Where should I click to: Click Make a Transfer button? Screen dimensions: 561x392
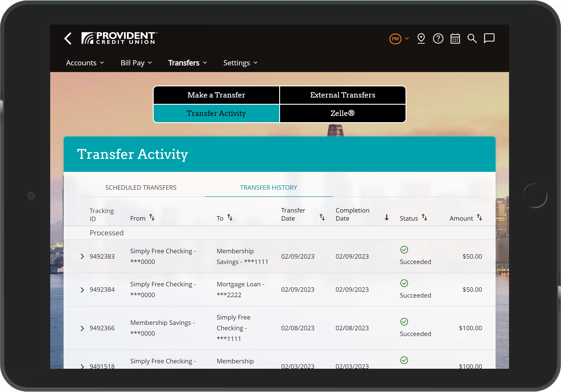point(217,94)
